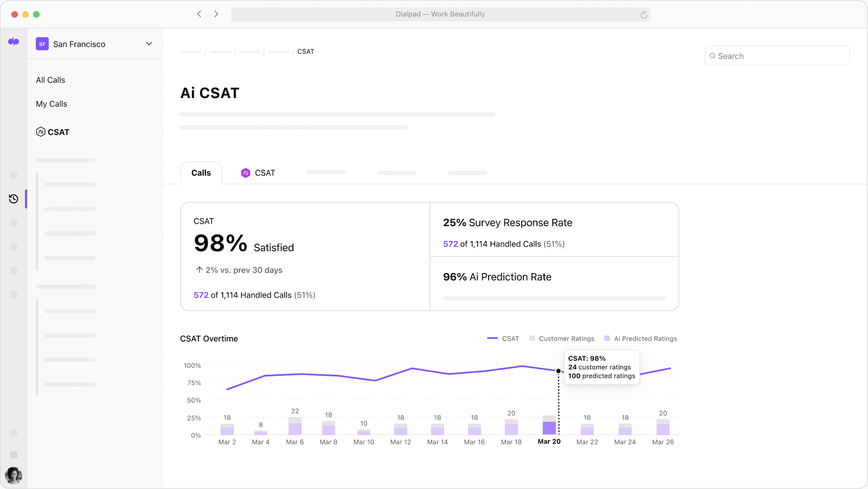Open the 572 link in Survey Response Rate

pyautogui.click(x=451, y=244)
